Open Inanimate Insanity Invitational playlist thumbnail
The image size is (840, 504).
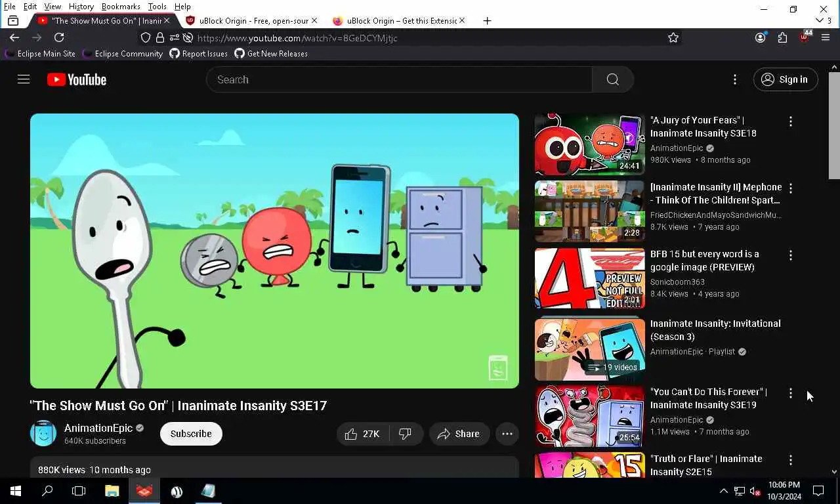590,348
